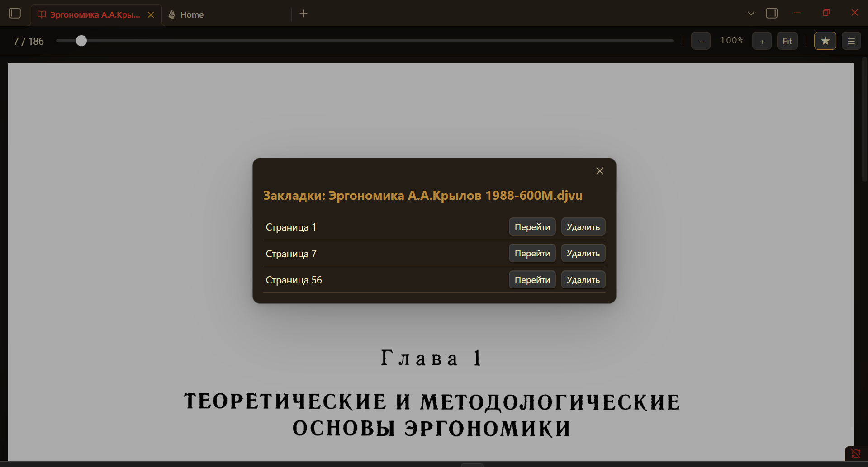Toggle the right side panel icon
The width and height of the screenshot is (868, 467).
tap(772, 13)
